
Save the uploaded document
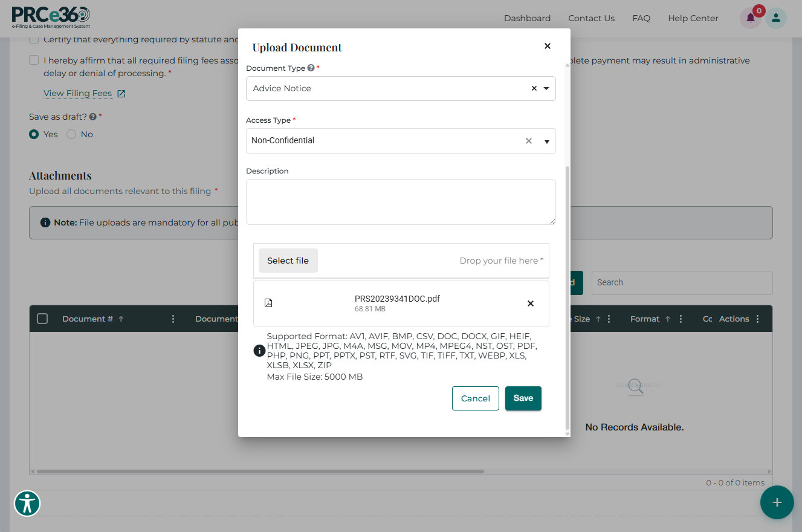coord(523,398)
